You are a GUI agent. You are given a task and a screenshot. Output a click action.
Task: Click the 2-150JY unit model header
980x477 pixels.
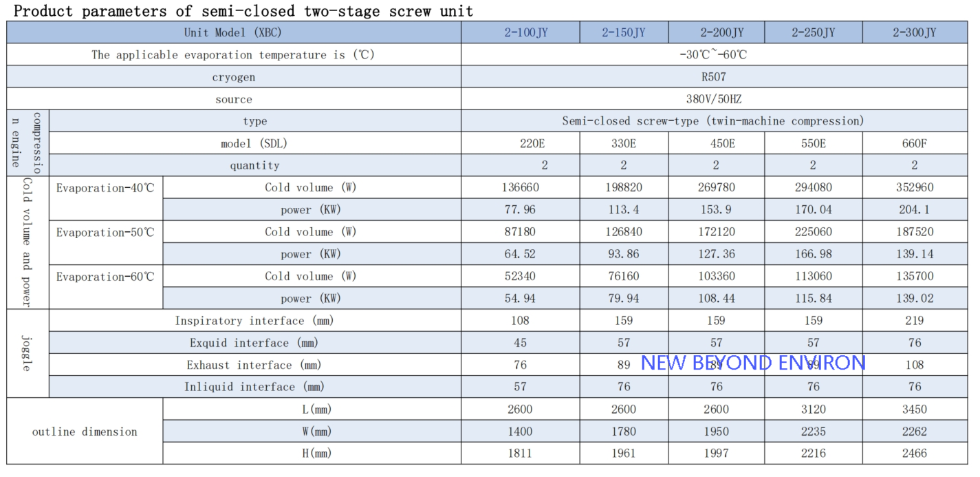click(x=623, y=32)
